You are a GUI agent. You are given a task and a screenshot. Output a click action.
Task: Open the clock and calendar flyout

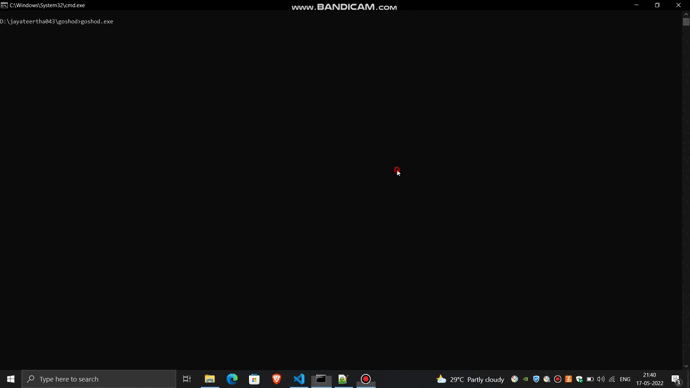(650, 379)
